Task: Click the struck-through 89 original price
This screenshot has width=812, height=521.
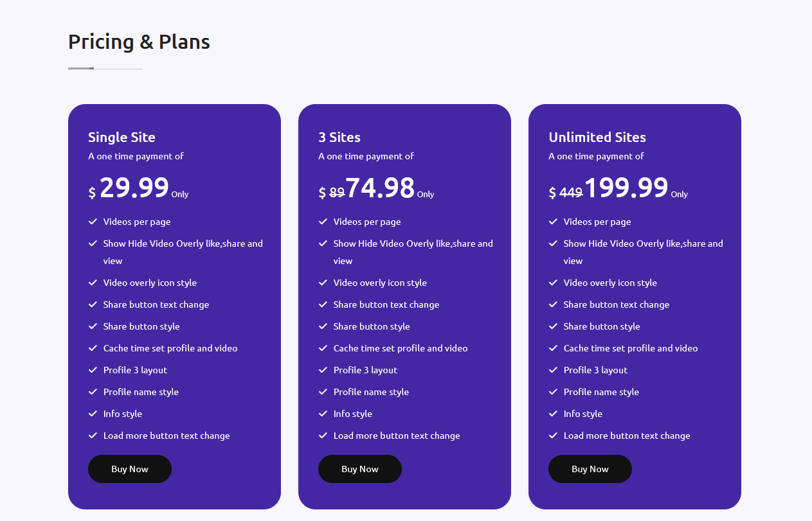Action: [x=337, y=192]
